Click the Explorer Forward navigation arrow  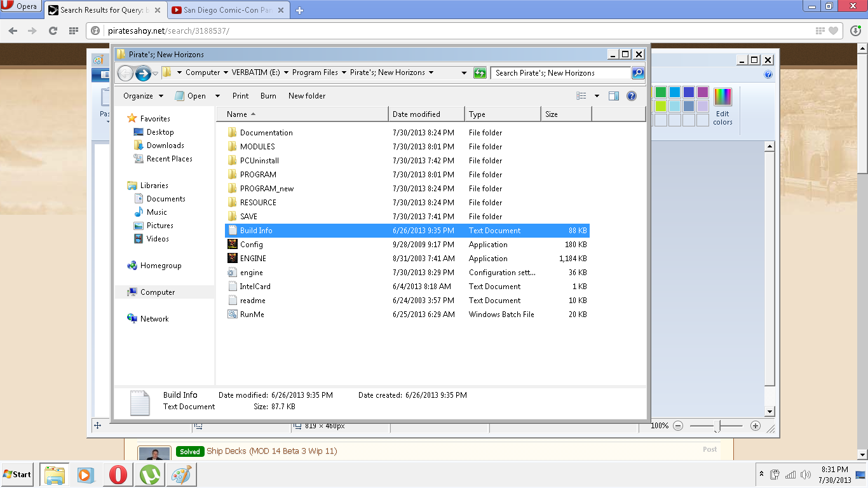click(143, 73)
